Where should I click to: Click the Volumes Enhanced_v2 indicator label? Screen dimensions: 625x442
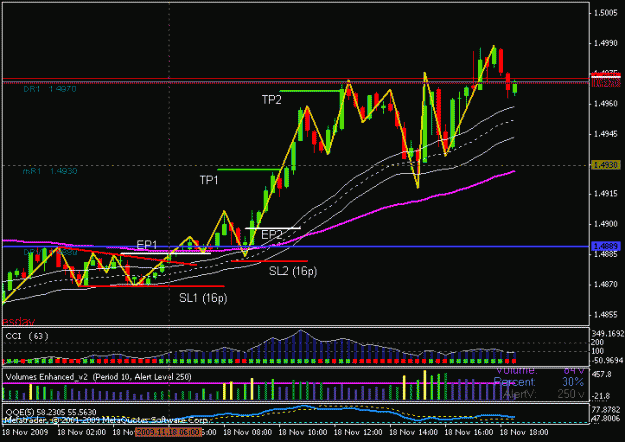(x=98, y=377)
